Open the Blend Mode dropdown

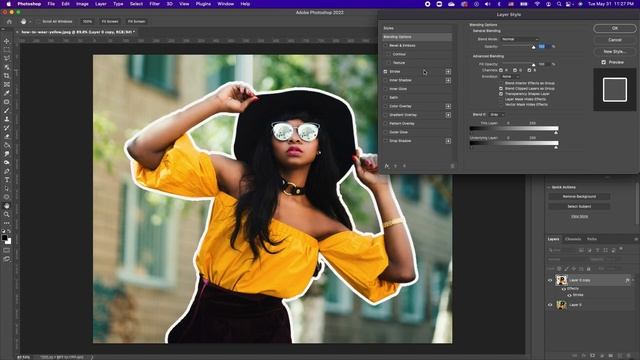click(520, 39)
